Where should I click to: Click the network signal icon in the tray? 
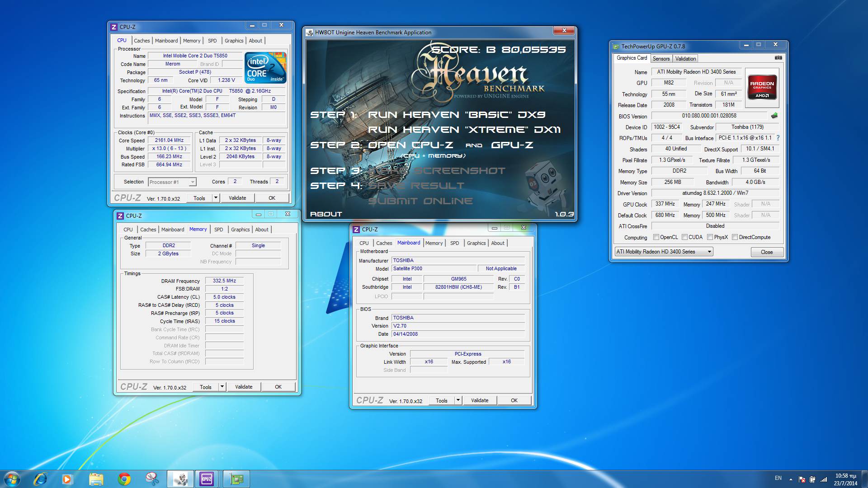pos(824,479)
